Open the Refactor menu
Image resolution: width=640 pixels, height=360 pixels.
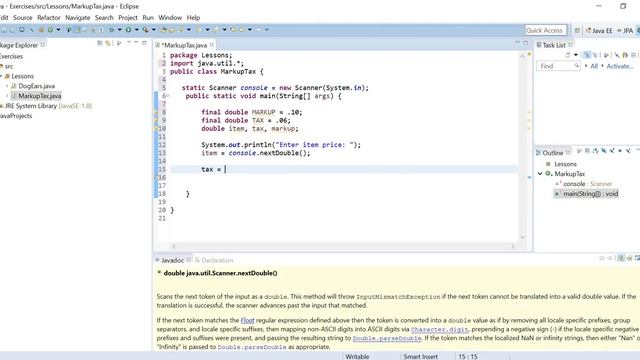pos(49,18)
